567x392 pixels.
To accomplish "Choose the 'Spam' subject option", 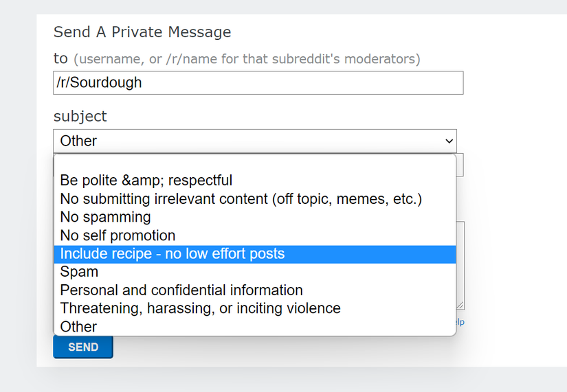I will coord(79,272).
